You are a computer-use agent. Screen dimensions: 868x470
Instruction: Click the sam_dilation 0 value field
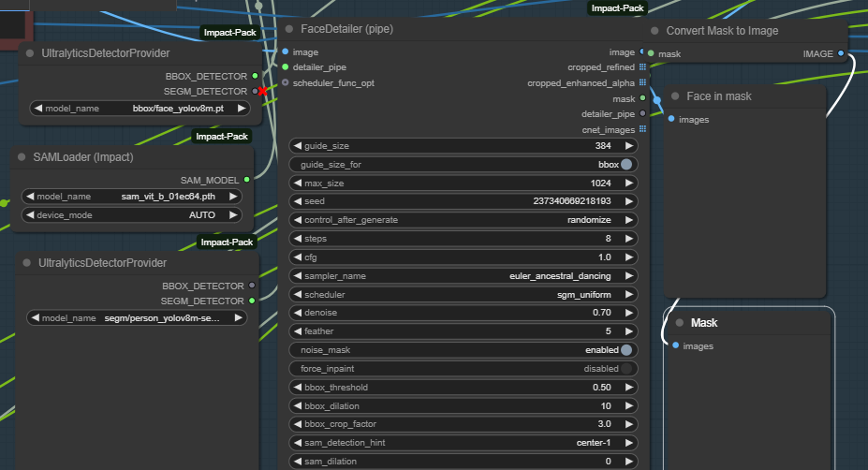[463, 462]
